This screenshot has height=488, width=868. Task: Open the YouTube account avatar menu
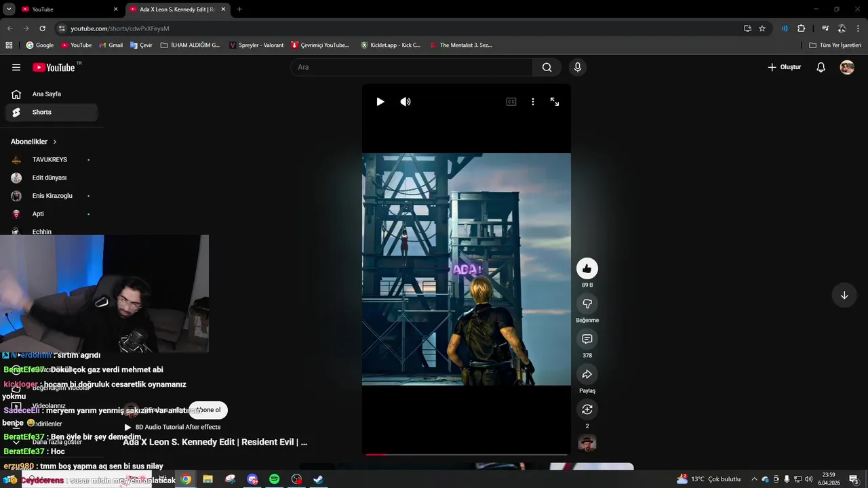(847, 67)
